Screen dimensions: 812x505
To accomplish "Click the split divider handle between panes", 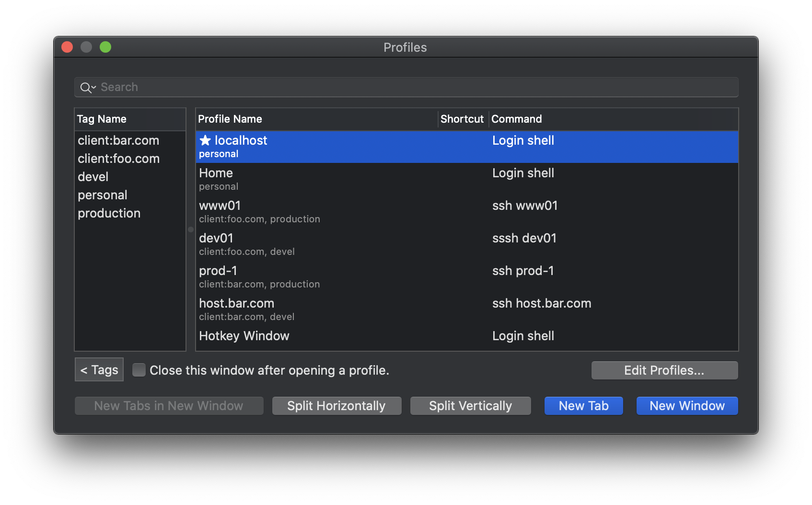I will tap(191, 230).
